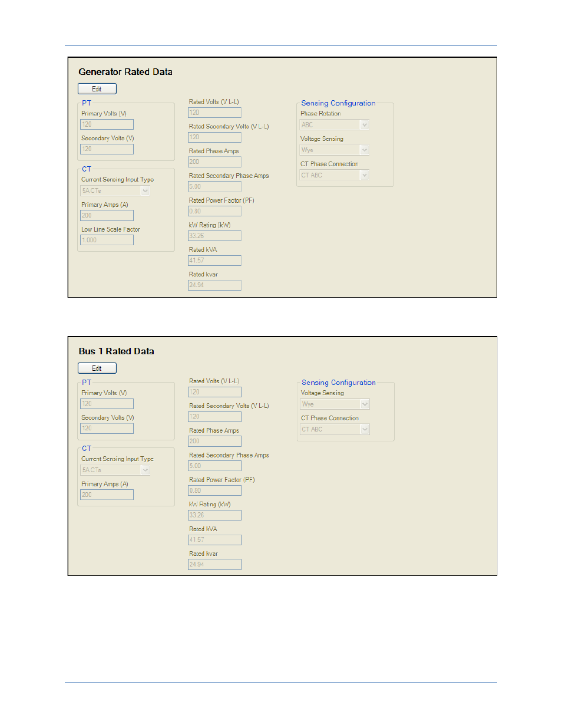Open CT Phase Connection dropdown in Bus 1 panel
562x728 pixels.
[x=335, y=430]
